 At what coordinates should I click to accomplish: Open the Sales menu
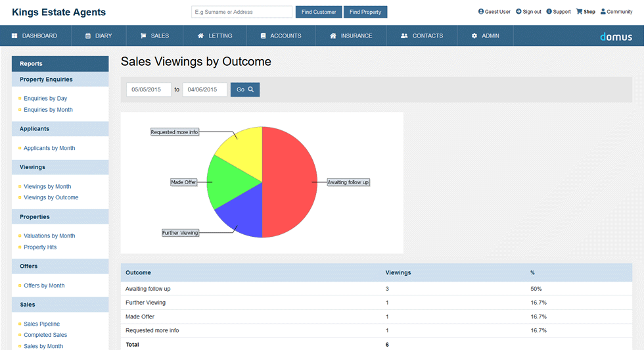(x=154, y=36)
